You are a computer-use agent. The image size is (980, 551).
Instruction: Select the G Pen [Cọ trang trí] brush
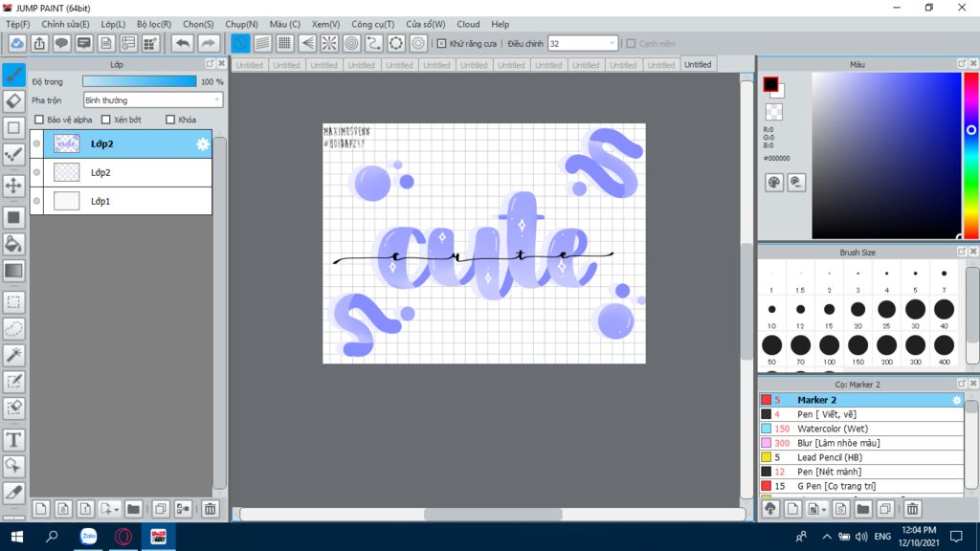pyautogui.click(x=861, y=486)
